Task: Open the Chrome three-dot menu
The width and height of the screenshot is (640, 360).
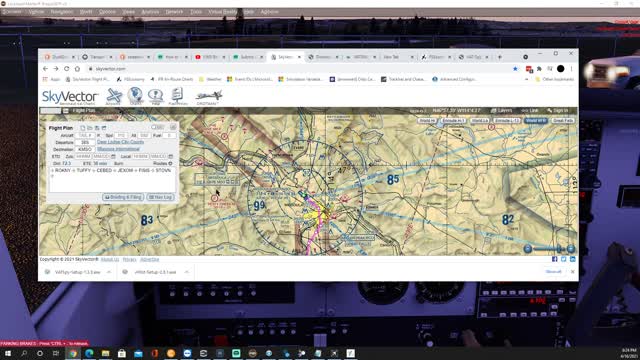Action: (x=571, y=69)
